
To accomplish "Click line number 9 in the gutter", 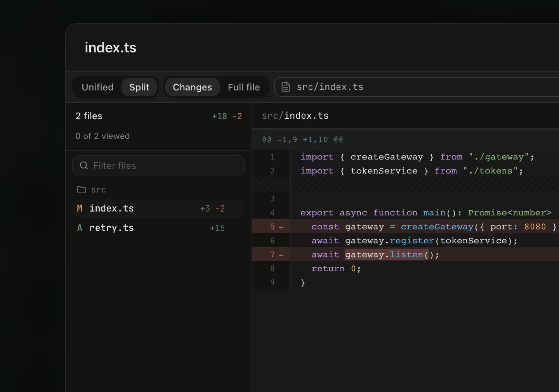I will (x=272, y=283).
